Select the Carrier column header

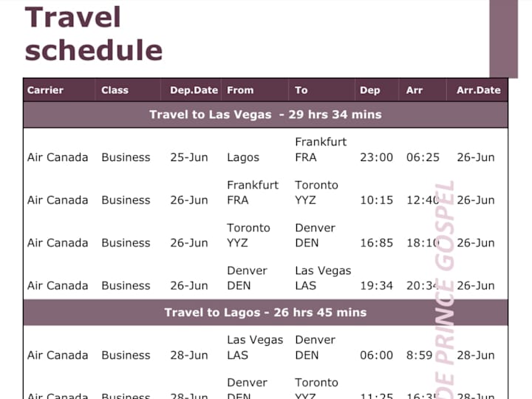(x=45, y=90)
